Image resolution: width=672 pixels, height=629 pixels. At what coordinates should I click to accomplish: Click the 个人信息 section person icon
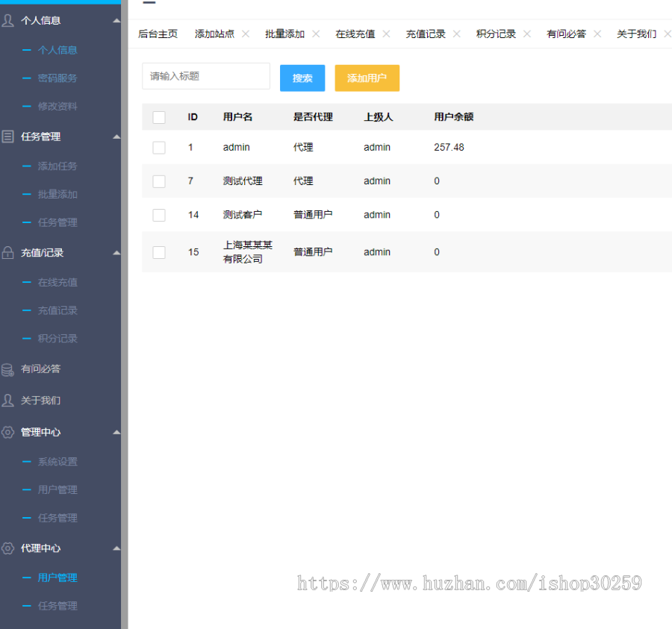click(7, 20)
